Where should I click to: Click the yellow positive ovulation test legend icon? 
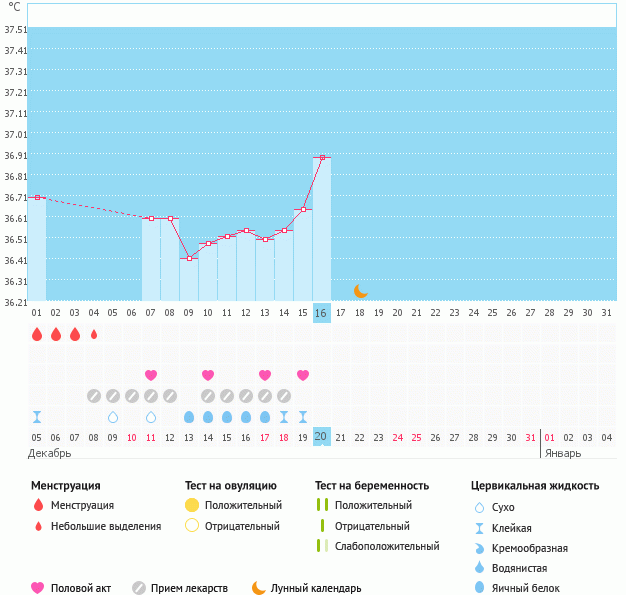tap(191, 506)
